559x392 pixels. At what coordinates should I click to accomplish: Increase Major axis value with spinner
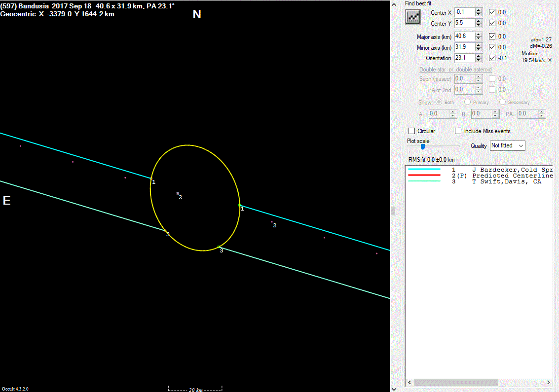click(x=479, y=34)
